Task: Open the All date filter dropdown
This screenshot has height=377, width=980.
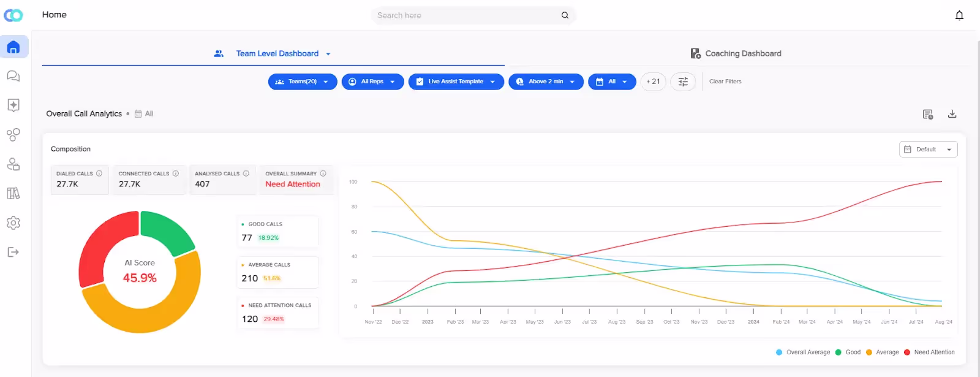Action: [x=612, y=82]
